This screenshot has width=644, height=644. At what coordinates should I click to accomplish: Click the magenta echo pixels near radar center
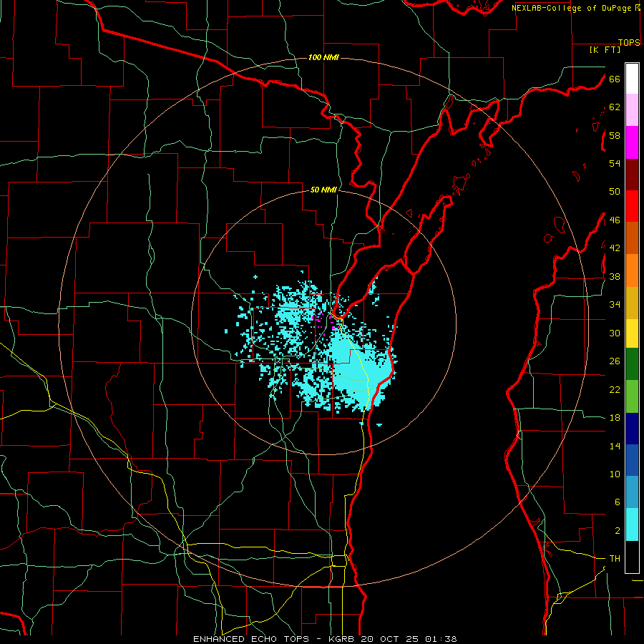(x=326, y=322)
